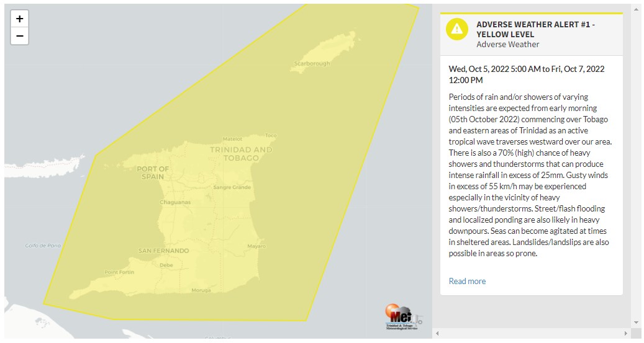Click the Met Service logo
The height and width of the screenshot is (343, 644).
pyautogui.click(x=404, y=317)
